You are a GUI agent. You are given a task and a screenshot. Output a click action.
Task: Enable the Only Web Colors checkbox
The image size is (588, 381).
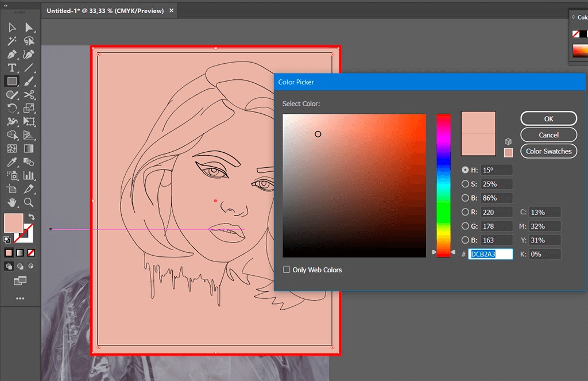(287, 270)
